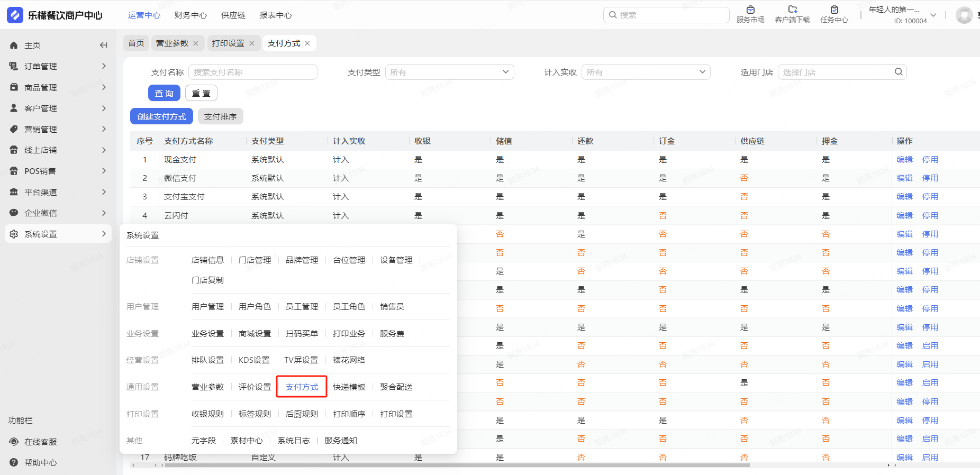Click 编辑 for 现金支付 row

pyautogui.click(x=905, y=160)
